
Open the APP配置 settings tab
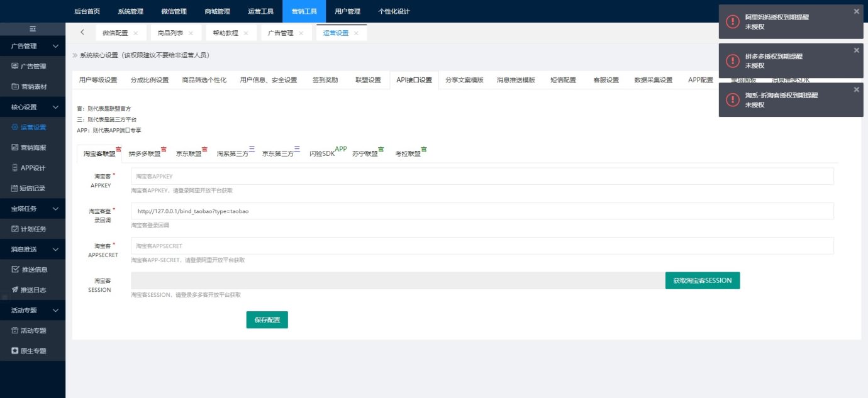(x=700, y=80)
